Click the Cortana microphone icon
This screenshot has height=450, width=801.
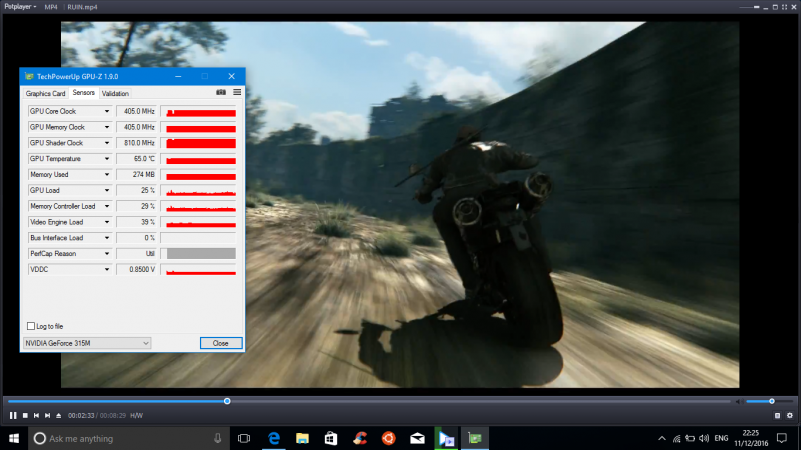tap(218, 438)
